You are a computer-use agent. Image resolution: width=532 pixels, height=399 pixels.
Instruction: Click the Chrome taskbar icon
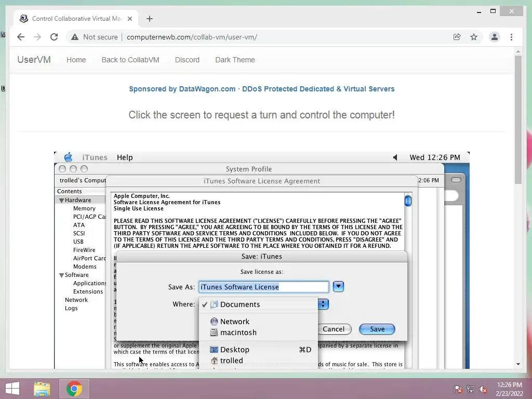point(74,389)
